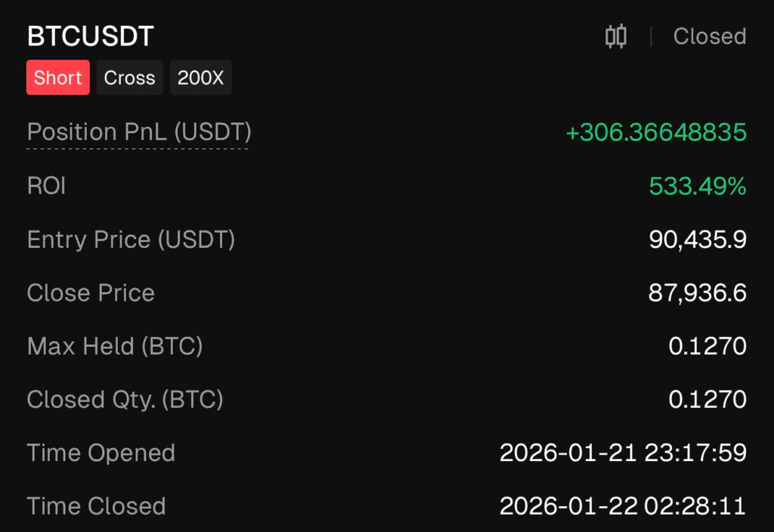Click the Close Price label

pyautogui.click(x=91, y=293)
